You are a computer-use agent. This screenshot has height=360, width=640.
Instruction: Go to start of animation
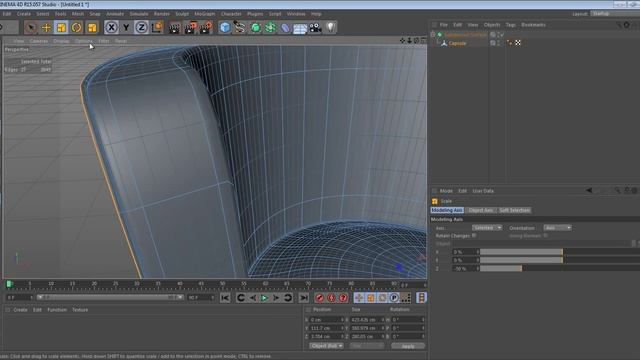(225, 298)
